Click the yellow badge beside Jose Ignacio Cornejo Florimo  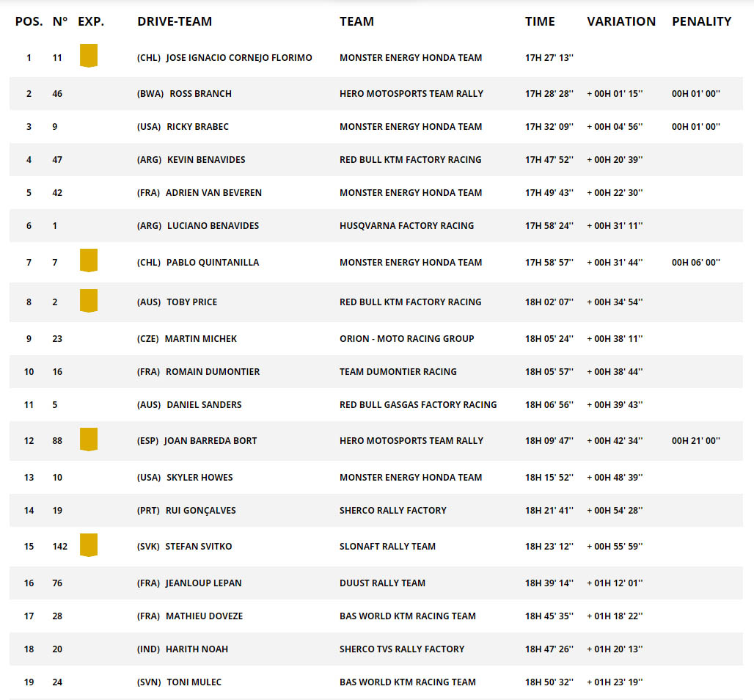(x=89, y=56)
